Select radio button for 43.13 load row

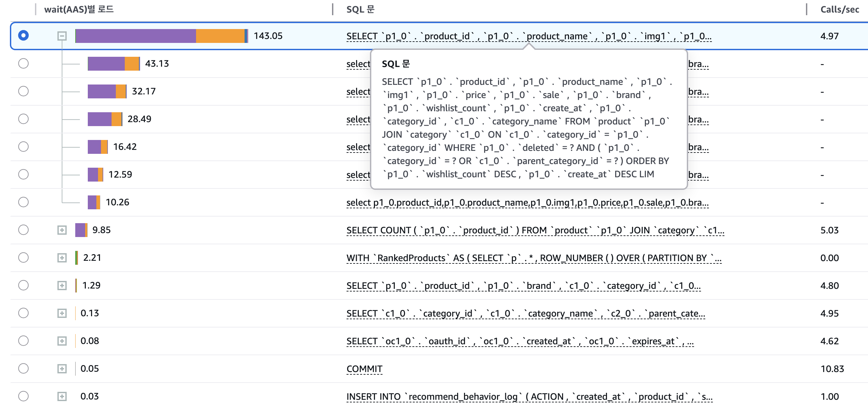click(x=23, y=63)
